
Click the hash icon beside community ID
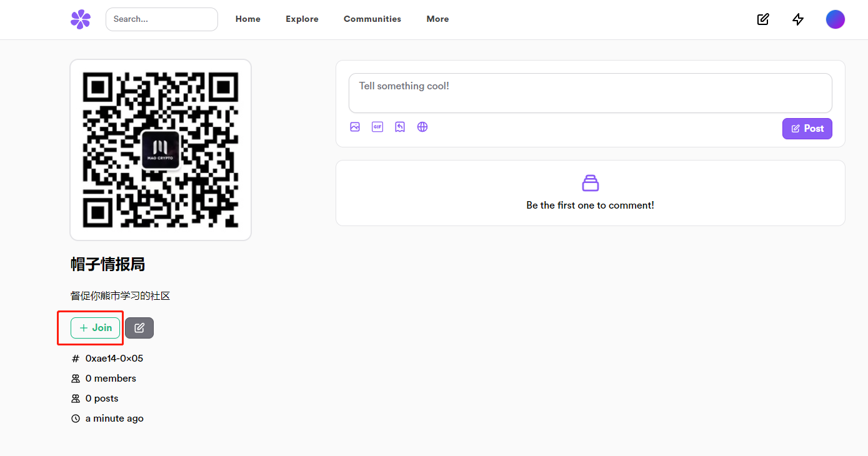coord(76,359)
